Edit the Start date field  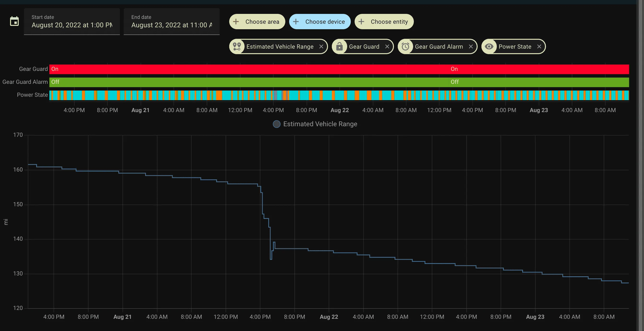click(72, 22)
